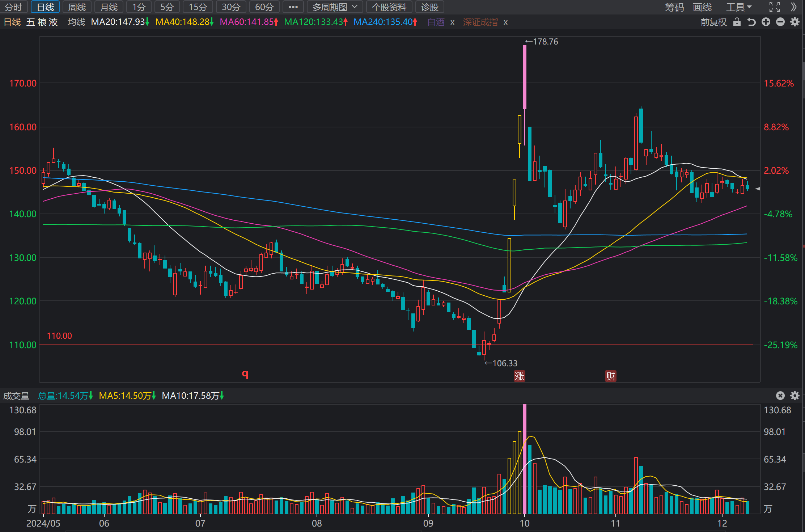Viewport: 805px width, 532px height.
Task: Activate the 画线 drawing tools
Action: point(702,7)
